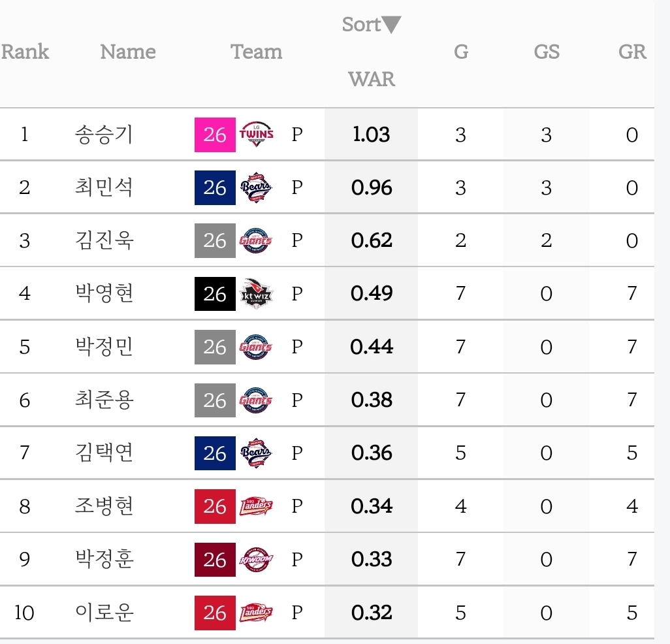
Task: Click the black 26 badge for 박영현
Action: tap(215, 294)
